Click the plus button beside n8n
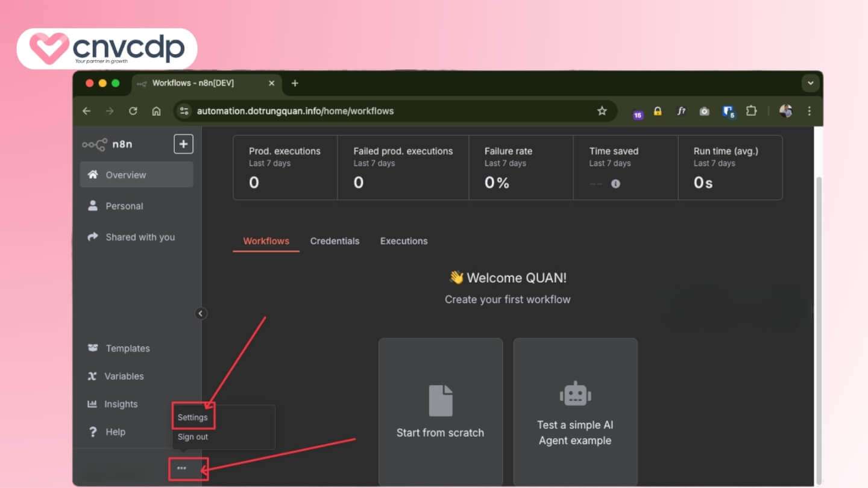 [x=183, y=144]
